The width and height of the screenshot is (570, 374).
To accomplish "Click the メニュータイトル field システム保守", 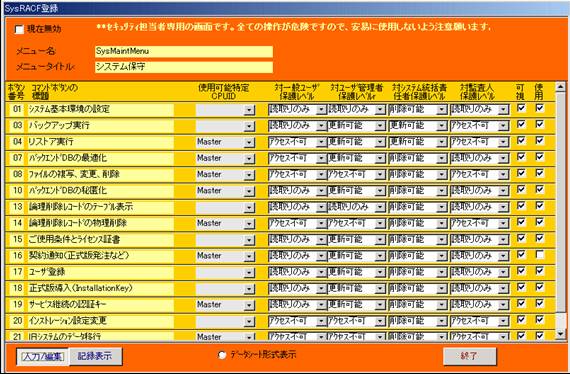I will [x=184, y=67].
